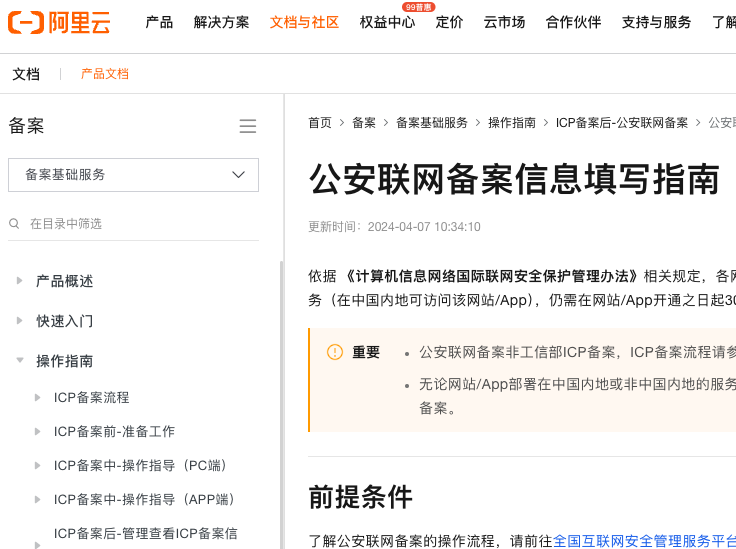
Task: Open ICP备案中-操作指导（APP端） in sidebar
Action: pyautogui.click(x=144, y=499)
